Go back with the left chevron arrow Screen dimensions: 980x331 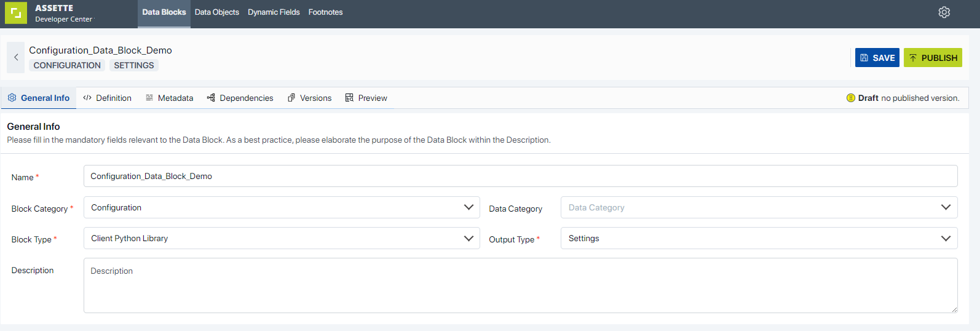(x=16, y=57)
